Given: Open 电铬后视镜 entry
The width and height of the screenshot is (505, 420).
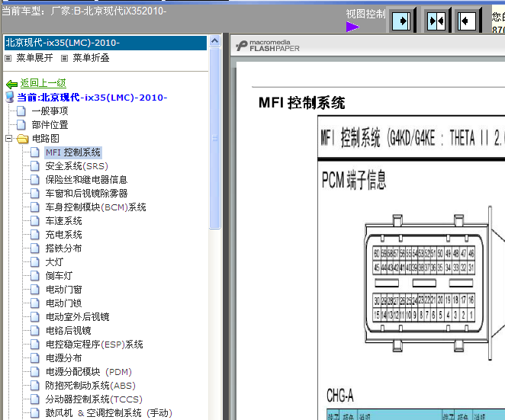Looking at the screenshot, I should point(69,331).
